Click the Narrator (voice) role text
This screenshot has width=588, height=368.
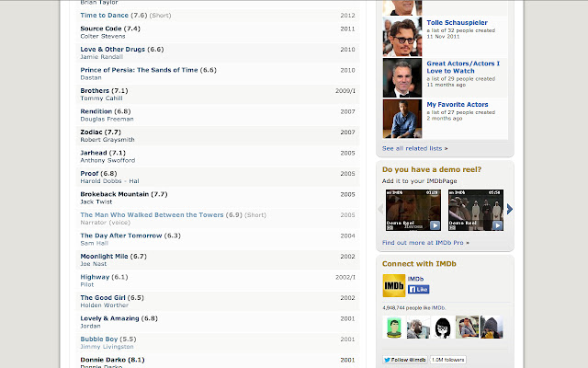tap(106, 223)
